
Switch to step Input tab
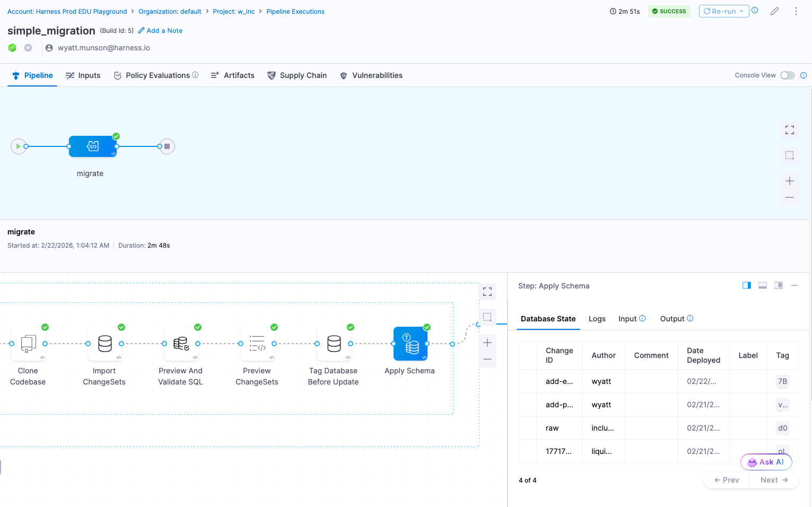pyautogui.click(x=632, y=319)
